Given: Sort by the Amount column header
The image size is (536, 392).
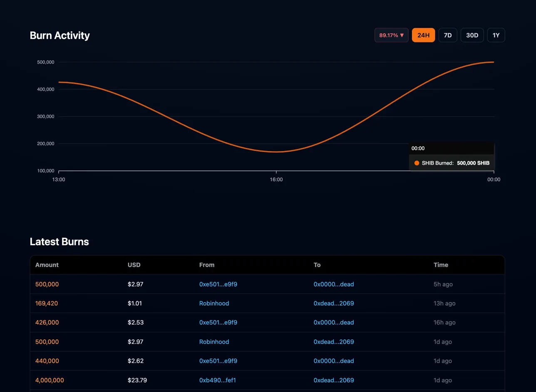Looking at the screenshot, I should [47, 265].
